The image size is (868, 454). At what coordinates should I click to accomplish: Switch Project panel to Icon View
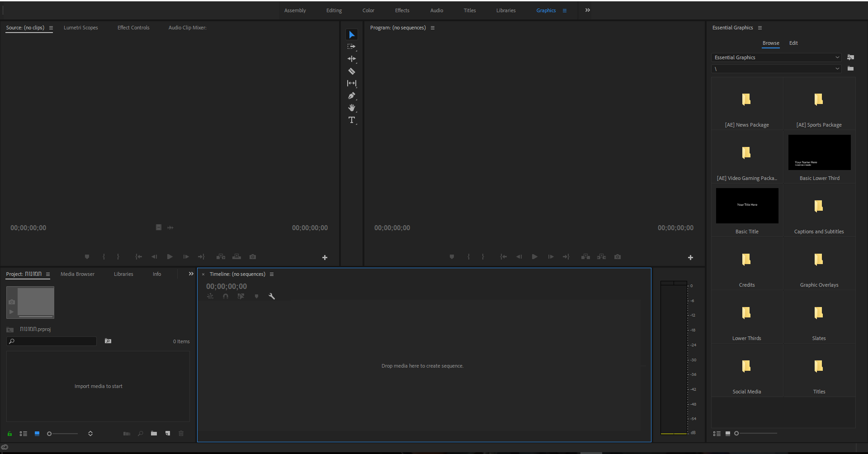pyautogui.click(x=37, y=434)
